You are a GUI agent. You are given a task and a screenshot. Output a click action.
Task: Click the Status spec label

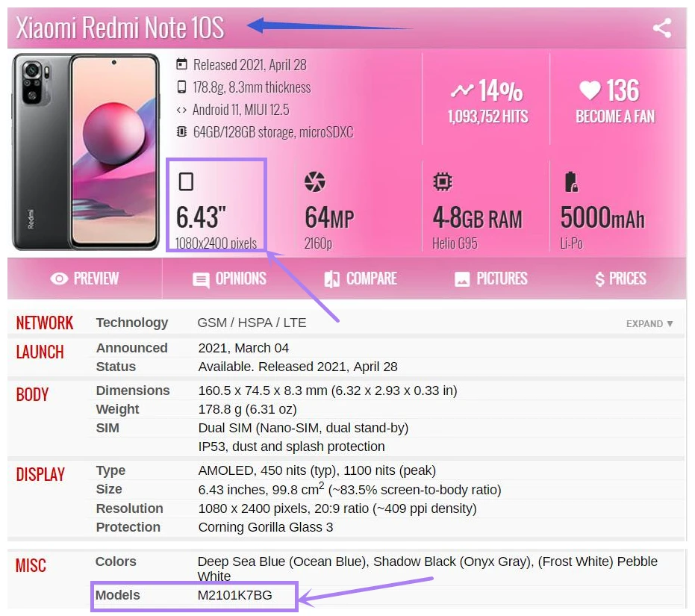[x=116, y=367]
